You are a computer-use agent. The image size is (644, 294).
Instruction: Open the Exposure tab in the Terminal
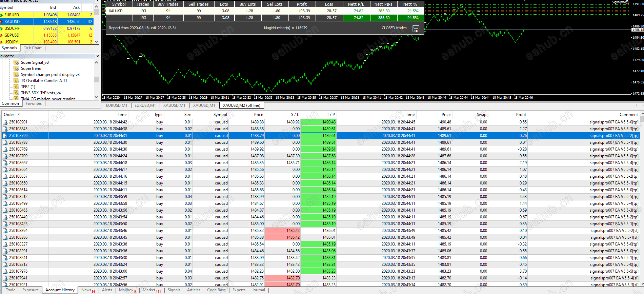coord(31,290)
